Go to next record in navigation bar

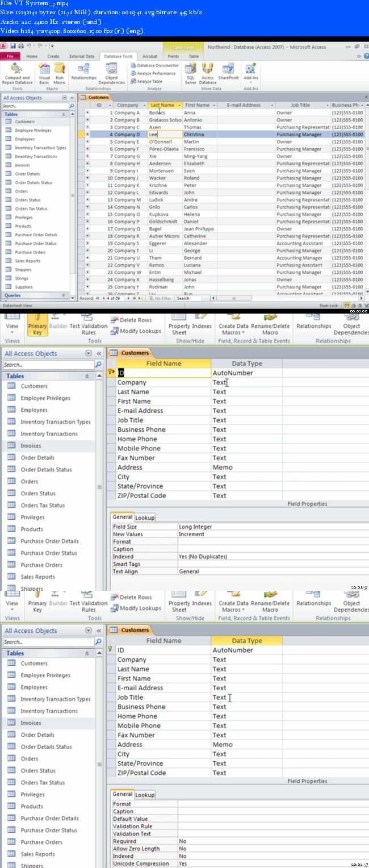[129, 298]
